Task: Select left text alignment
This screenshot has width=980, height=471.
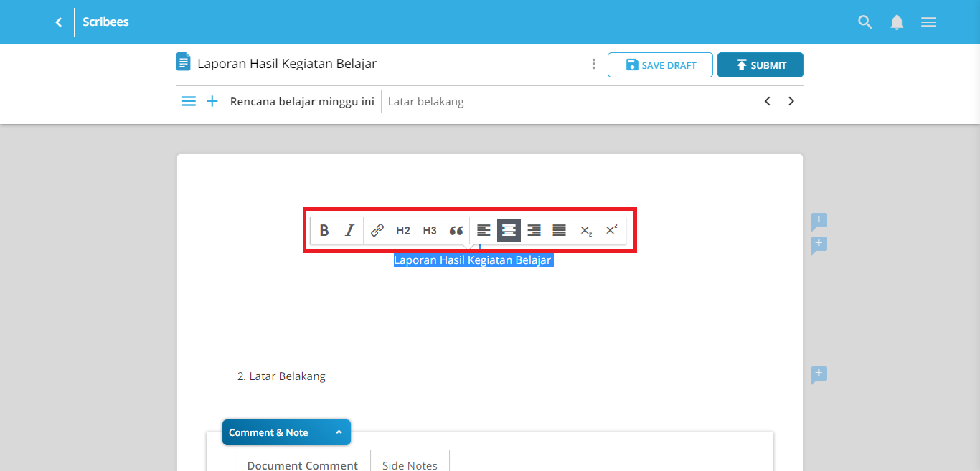Action: click(x=483, y=230)
